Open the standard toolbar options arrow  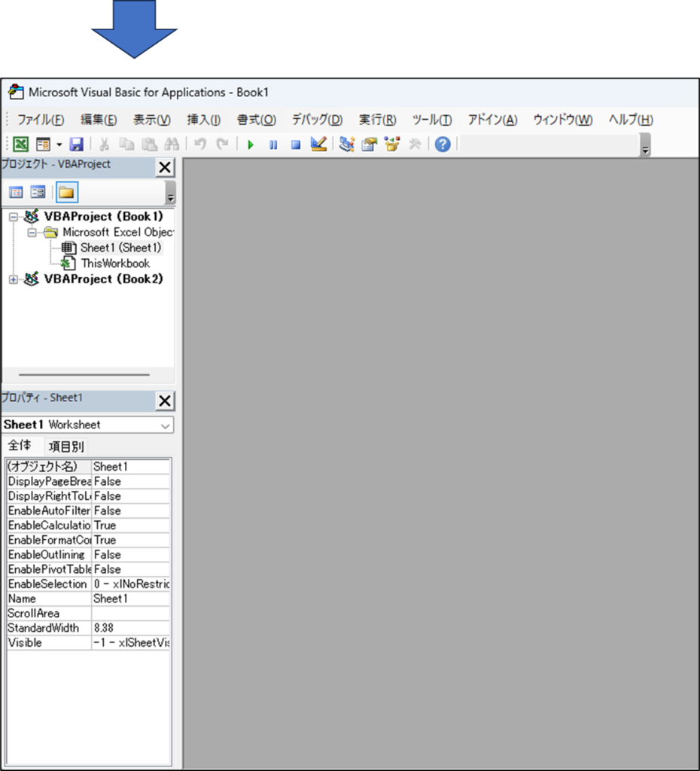646,145
